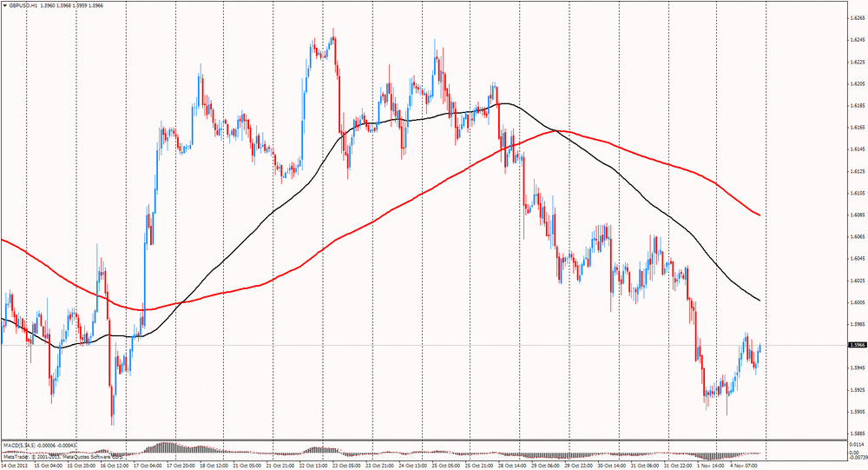868x470 pixels.
Task: Select the current price tag 1.5966
Action: click(x=857, y=345)
